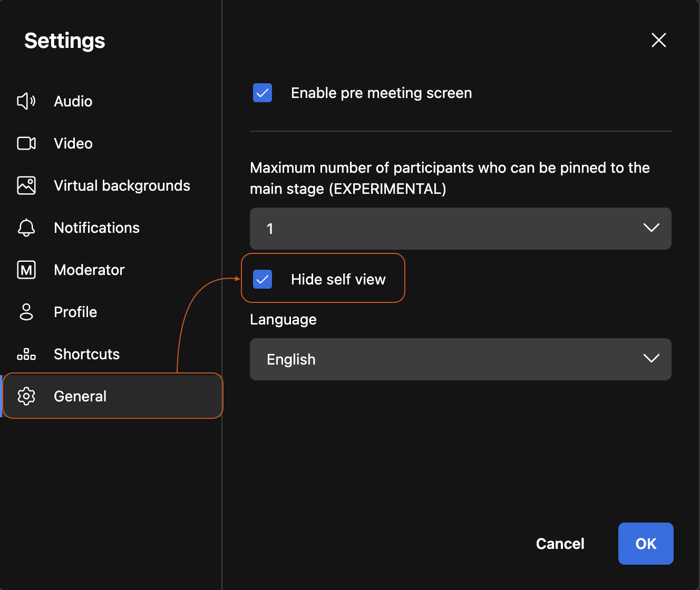Click the chevron arrow on the Language dropdown
Image resolution: width=700 pixels, height=590 pixels.
tap(652, 359)
